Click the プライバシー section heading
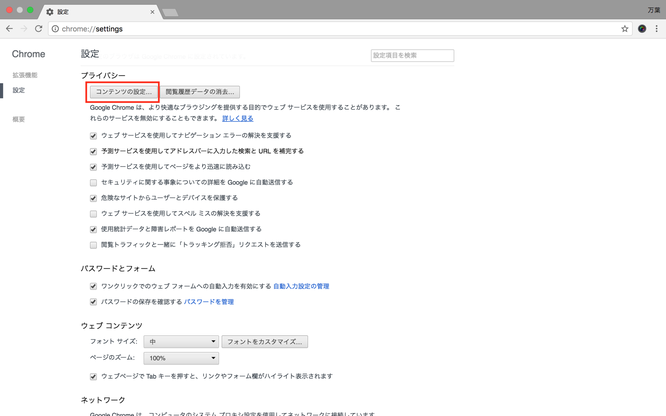Image resolution: width=666 pixels, height=416 pixels. point(103,75)
